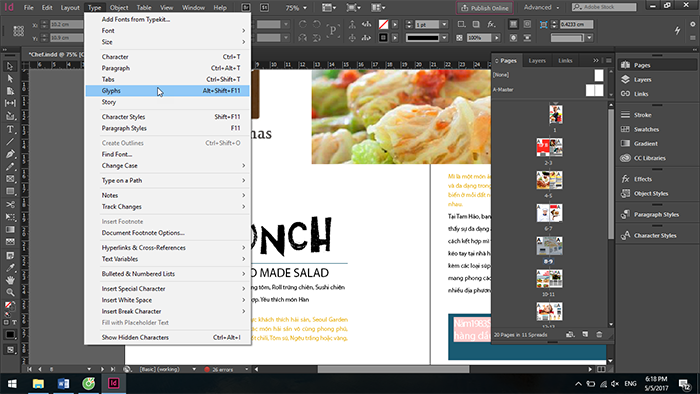
Task: Click the ENG language indicator
Action: pyautogui.click(x=630, y=383)
